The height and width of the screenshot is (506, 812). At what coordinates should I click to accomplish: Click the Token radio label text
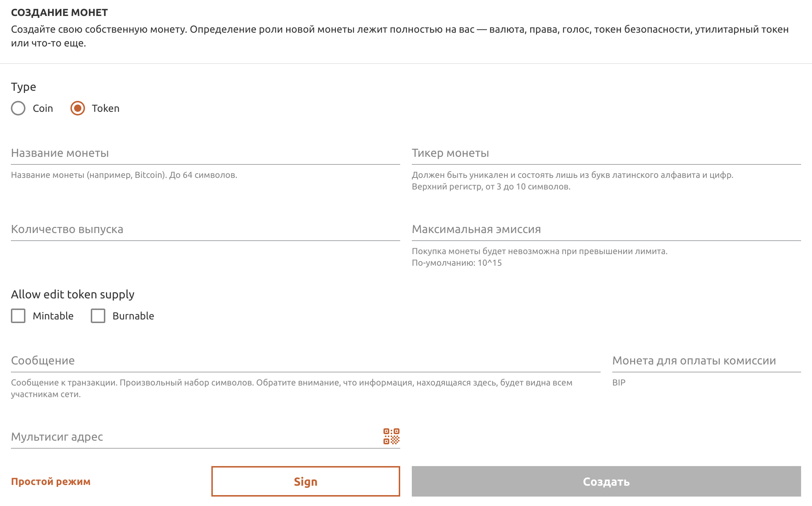[x=106, y=108]
